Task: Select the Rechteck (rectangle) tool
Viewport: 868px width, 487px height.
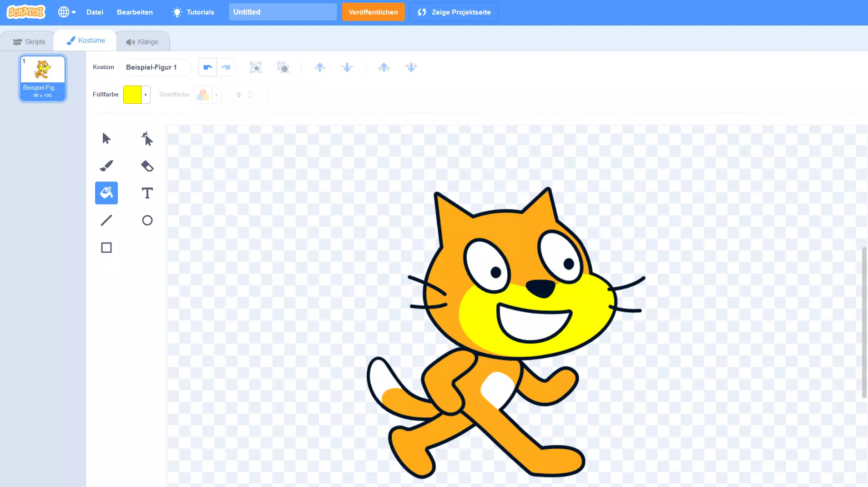Action: [x=106, y=247]
